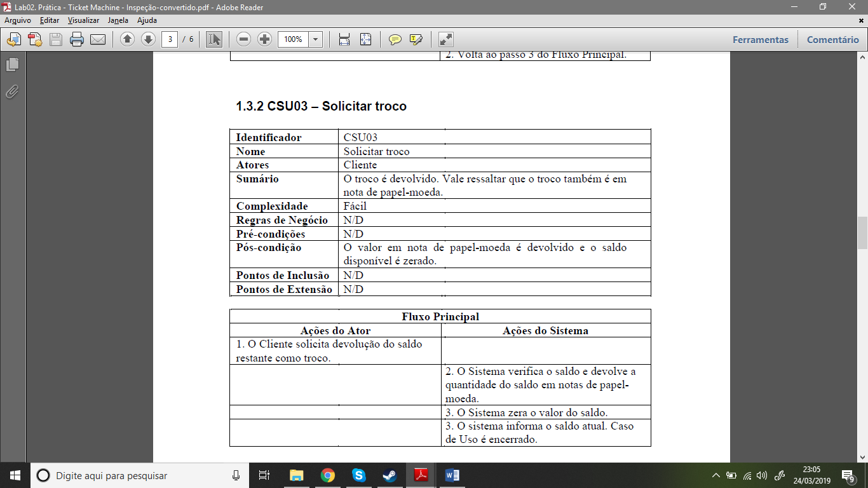Click the page number field showing 3
868x488 pixels.
click(x=170, y=39)
